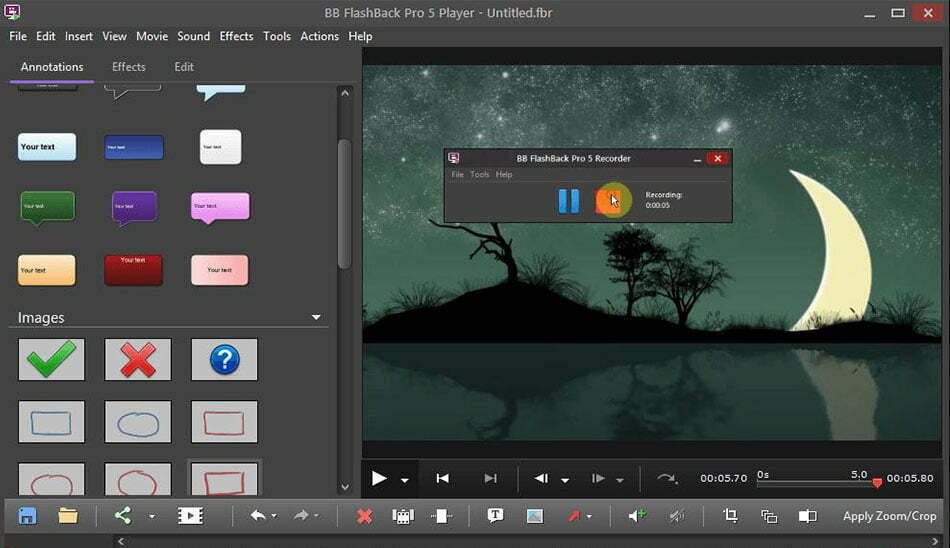
Task: Open the Actions menu
Action: [x=319, y=36]
